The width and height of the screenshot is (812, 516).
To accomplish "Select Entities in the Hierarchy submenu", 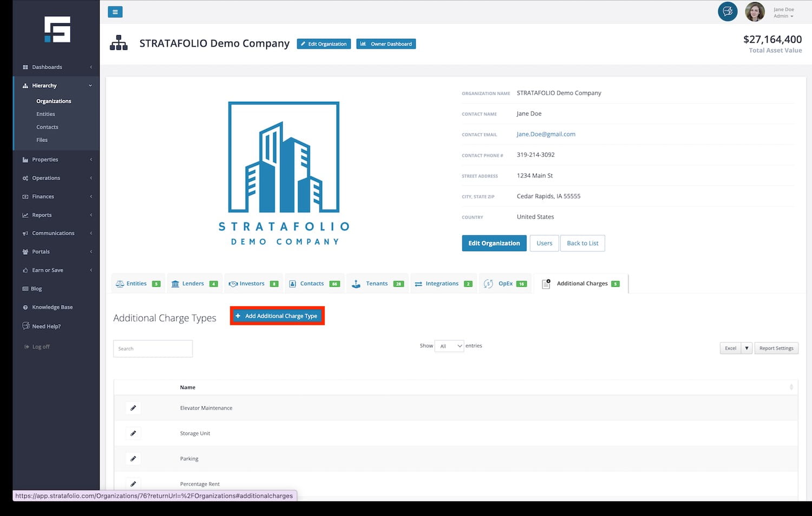I will click(45, 114).
